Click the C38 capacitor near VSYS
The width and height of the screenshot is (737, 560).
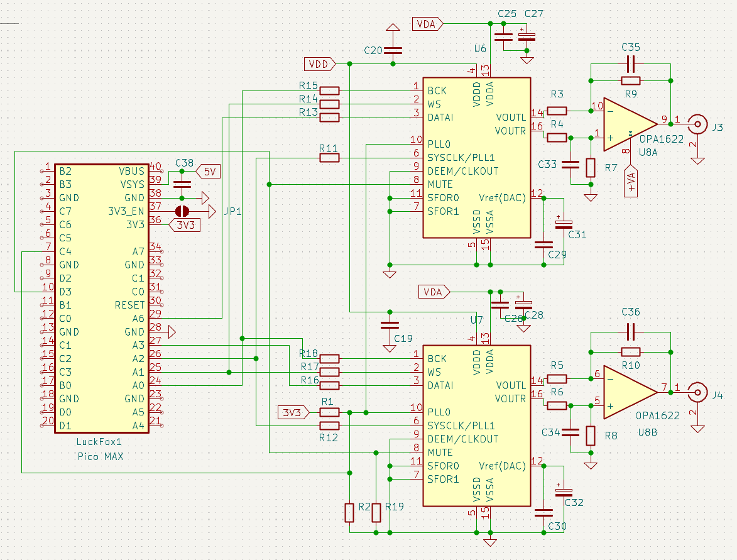coord(182,184)
